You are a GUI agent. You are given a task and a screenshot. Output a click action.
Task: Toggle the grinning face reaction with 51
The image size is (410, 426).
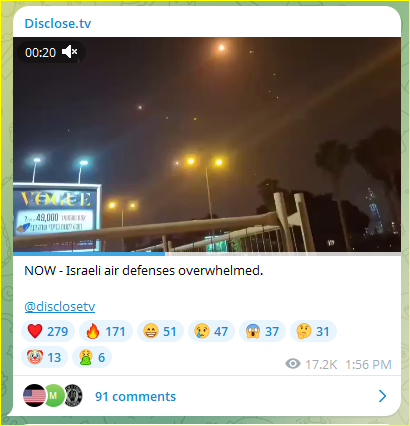[x=160, y=331]
